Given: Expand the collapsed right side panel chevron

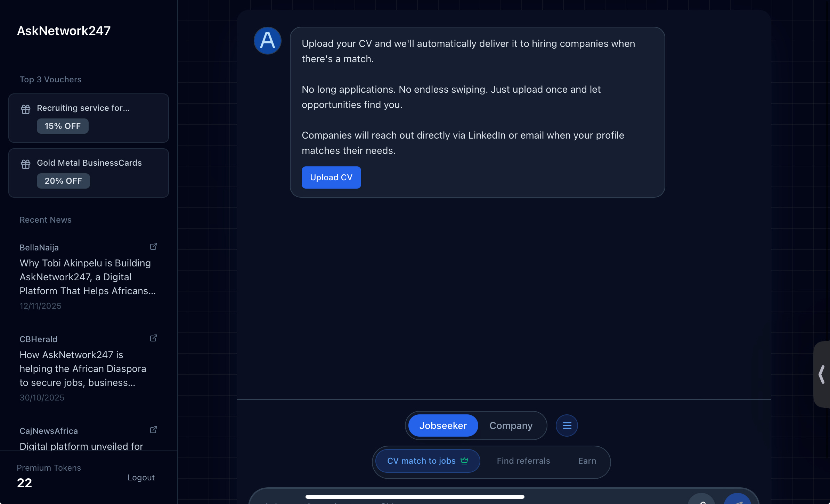Looking at the screenshot, I should pos(822,374).
